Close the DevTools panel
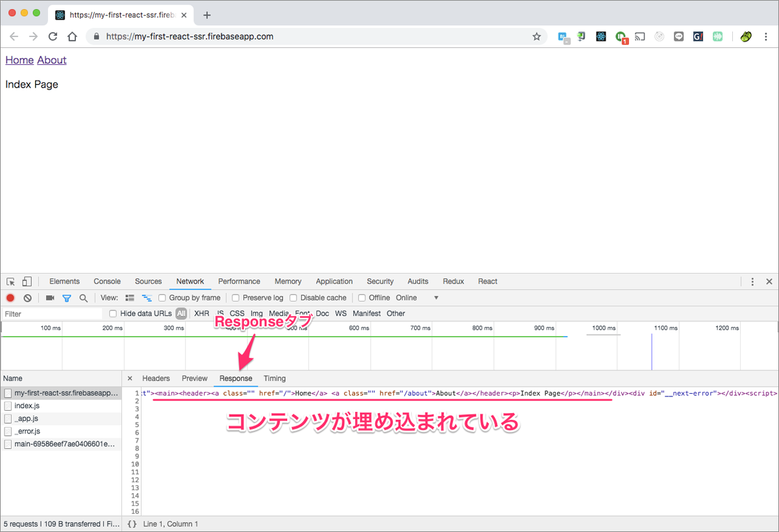The height and width of the screenshot is (532, 779). (x=769, y=282)
